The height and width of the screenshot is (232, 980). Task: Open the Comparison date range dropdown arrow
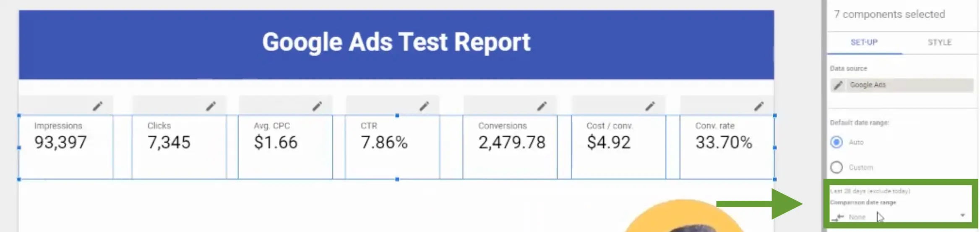coord(962,215)
